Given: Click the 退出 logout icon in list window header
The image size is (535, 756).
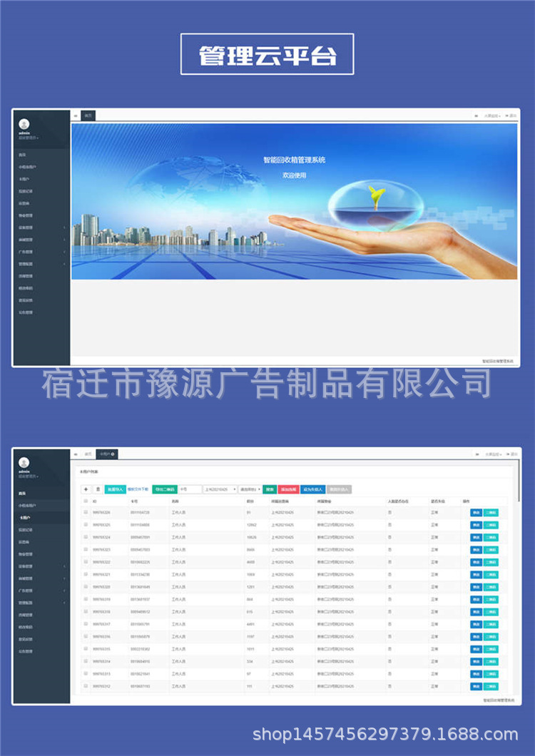Looking at the screenshot, I should point(511,454).
